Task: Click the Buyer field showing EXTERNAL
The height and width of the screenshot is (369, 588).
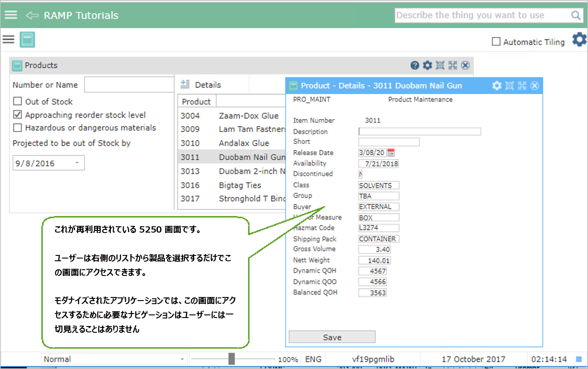Action: tap(379, 207)
